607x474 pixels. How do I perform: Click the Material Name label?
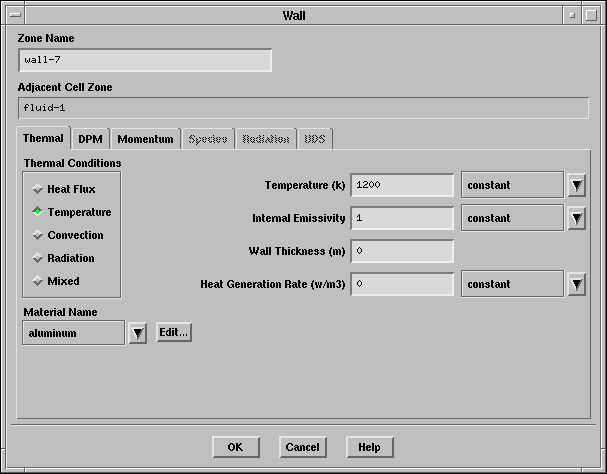coord(60,312)
